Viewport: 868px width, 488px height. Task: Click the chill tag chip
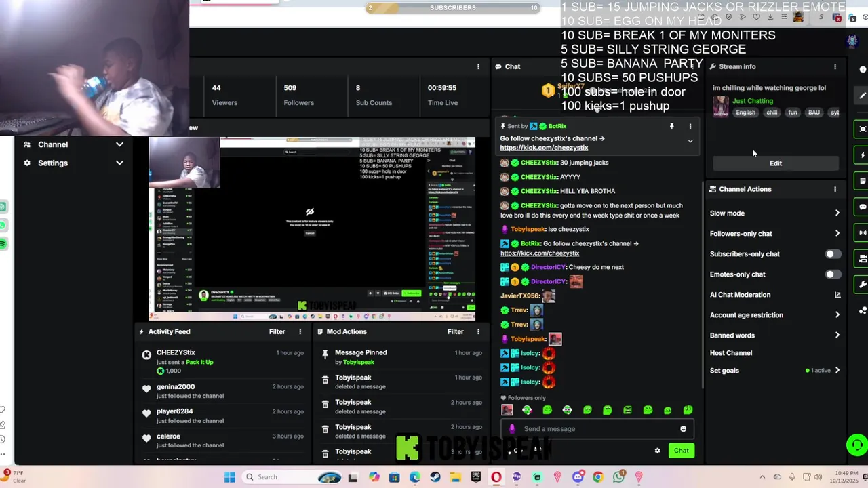772,113
